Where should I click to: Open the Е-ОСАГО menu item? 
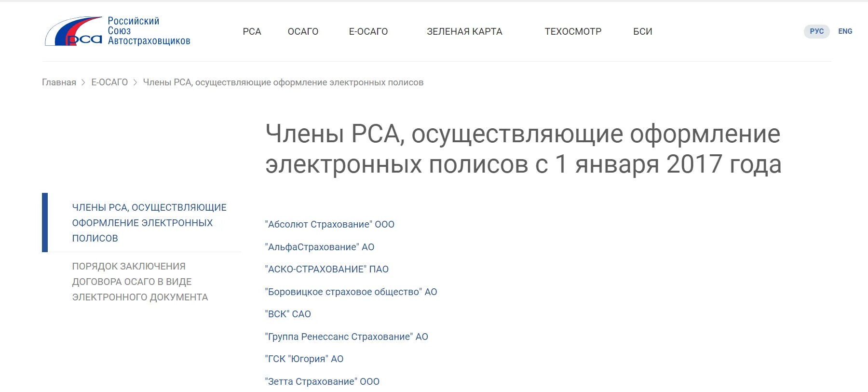[368, 31]
